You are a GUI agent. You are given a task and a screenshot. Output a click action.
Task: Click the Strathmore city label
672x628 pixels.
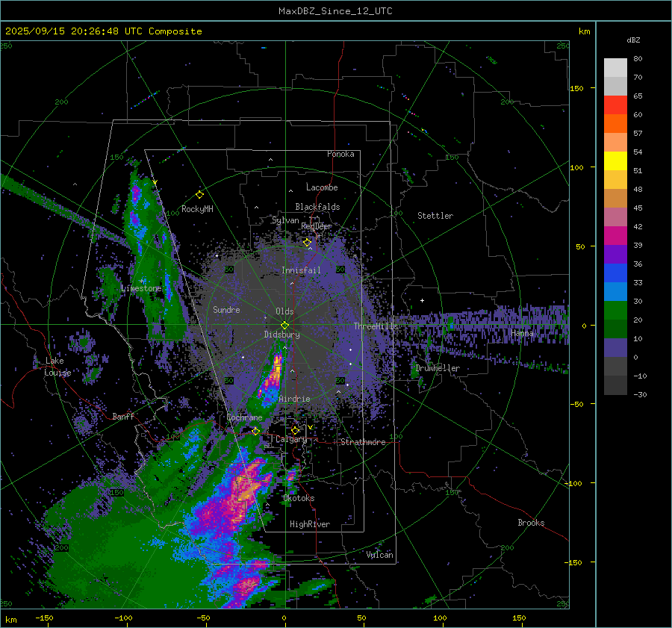363,442
